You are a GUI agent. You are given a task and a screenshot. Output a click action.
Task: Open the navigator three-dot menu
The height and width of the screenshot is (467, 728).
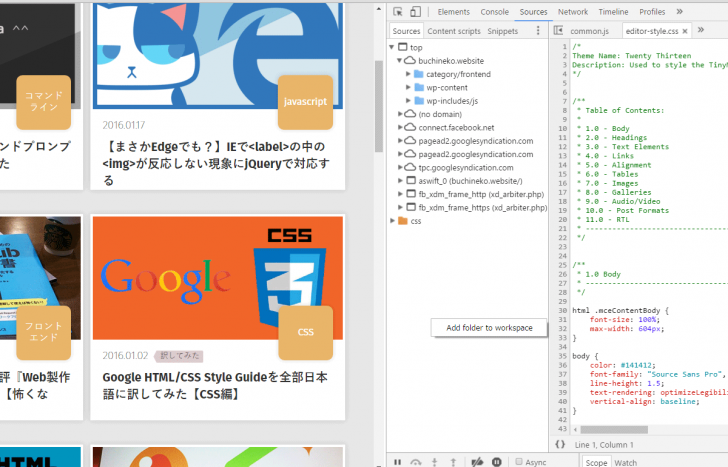[x=538, y=31]
